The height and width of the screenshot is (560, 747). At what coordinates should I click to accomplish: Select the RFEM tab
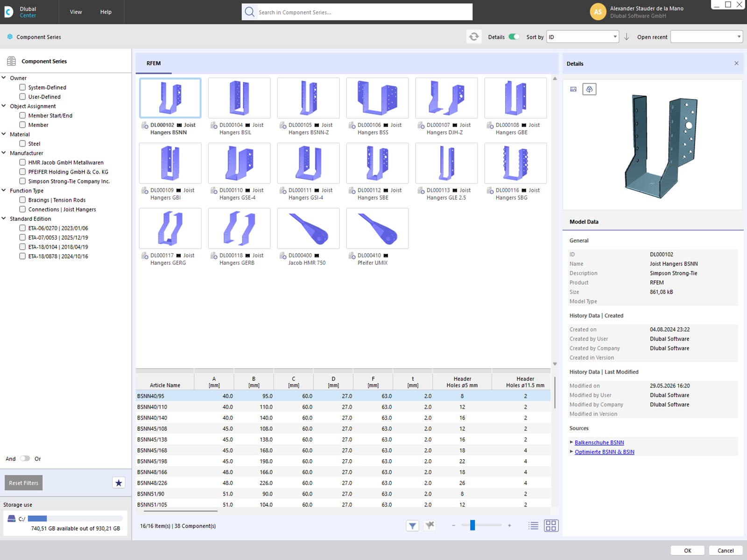click(x=154, y=63)
